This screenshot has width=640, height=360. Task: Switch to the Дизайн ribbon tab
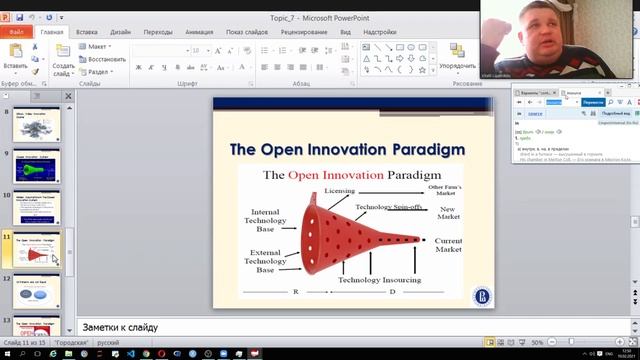(x=120, y=32)
